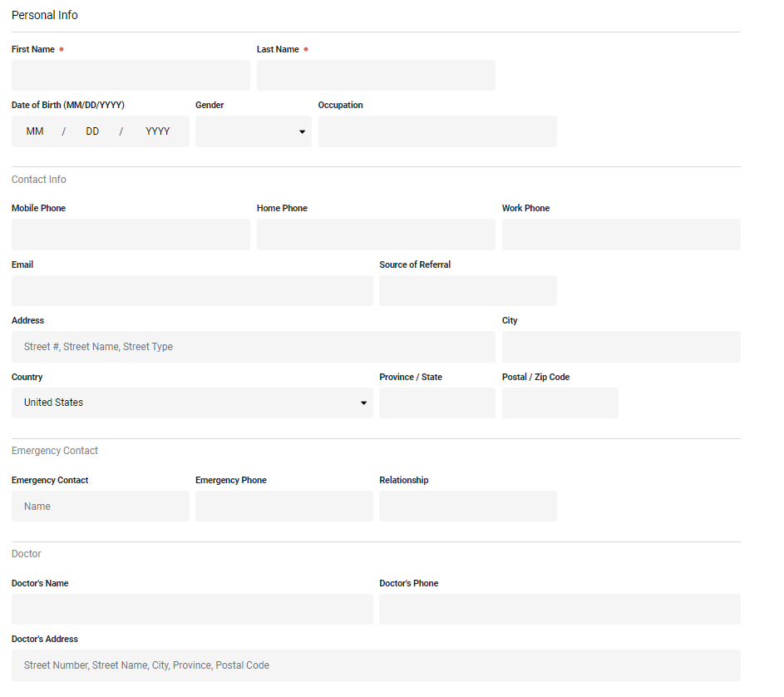Image resolution: width=784 pixels, height=697 pixels.
Task: Click the Email input field
Action: [192, 290]
